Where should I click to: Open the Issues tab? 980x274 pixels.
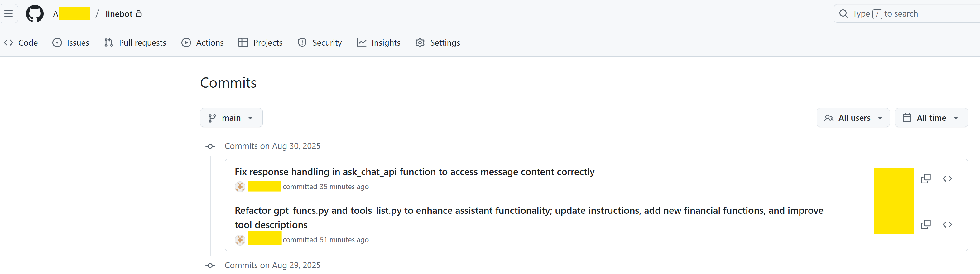[71, 43]
